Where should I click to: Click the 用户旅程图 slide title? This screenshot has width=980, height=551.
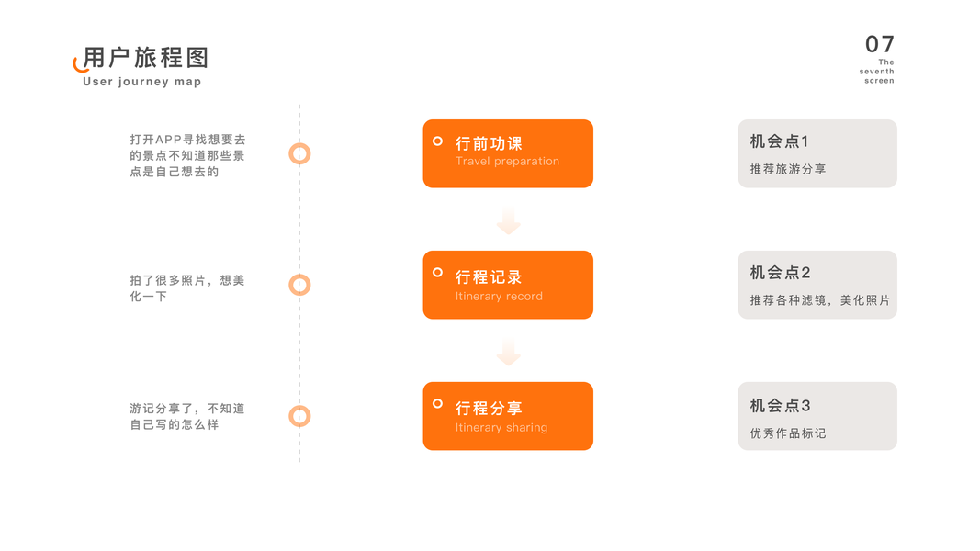click(x=146, y=57)
